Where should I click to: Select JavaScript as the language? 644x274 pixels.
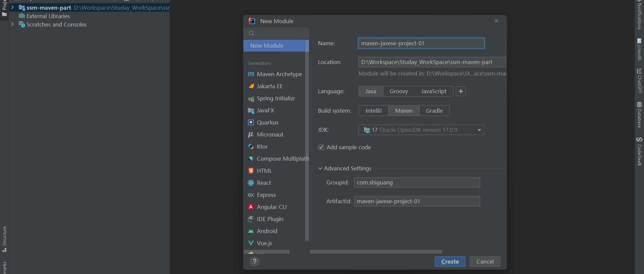click(x=434, y=91)
